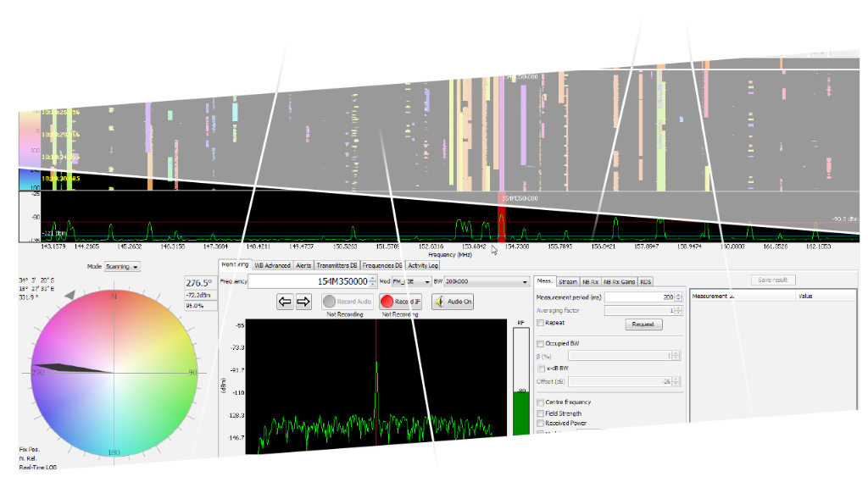Toggle the Audio On speaker button
This screenshot has width=868, height=488.
453,302
